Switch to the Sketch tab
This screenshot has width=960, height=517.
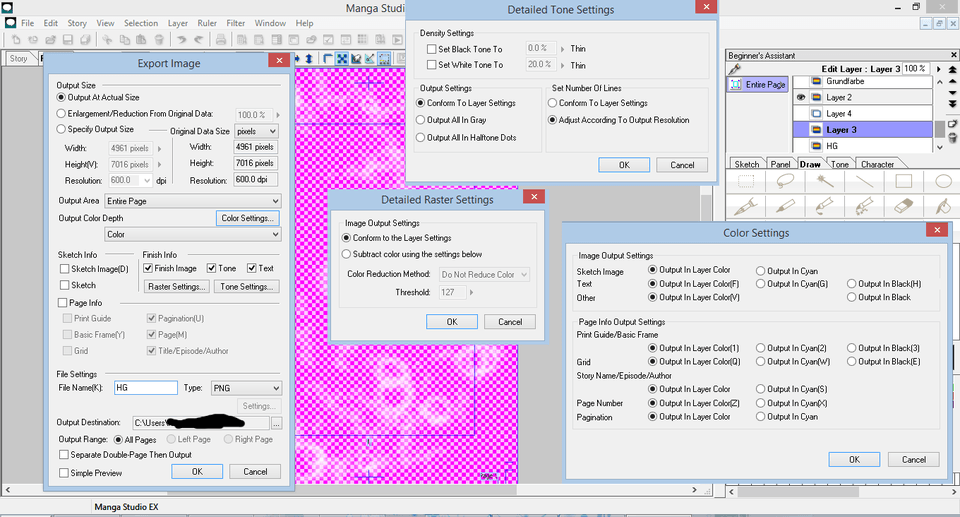[x=746, y=164]
